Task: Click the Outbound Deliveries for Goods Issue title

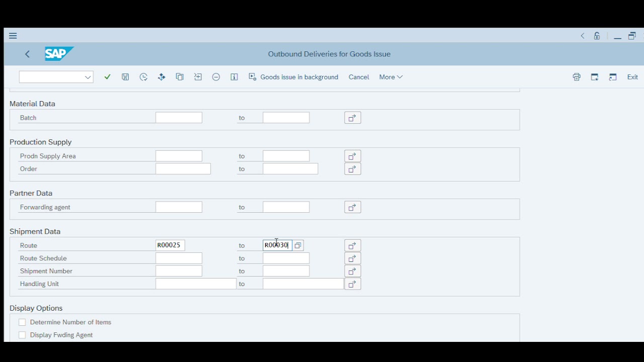Action: coord(329,54)
